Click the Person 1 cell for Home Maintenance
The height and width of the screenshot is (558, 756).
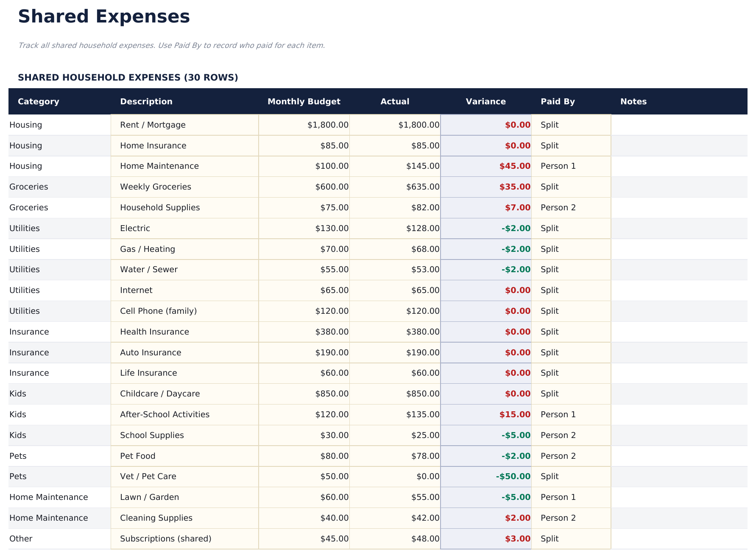coord(558,166)
